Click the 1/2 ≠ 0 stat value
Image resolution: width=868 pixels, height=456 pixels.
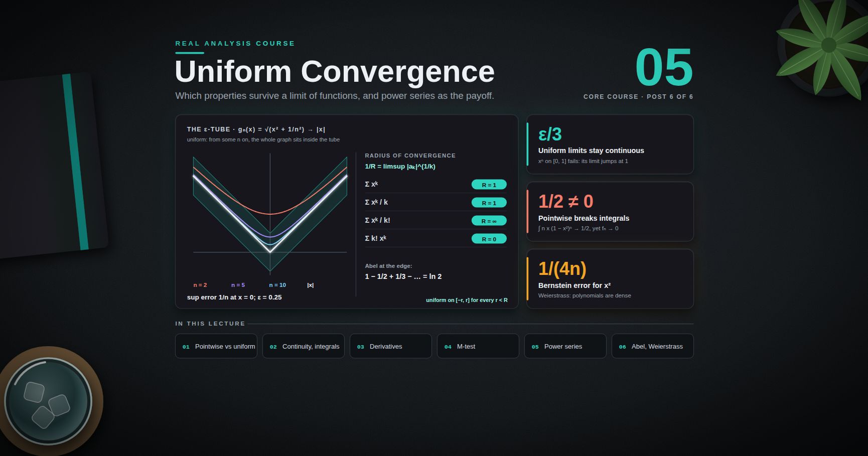[566, 202]
